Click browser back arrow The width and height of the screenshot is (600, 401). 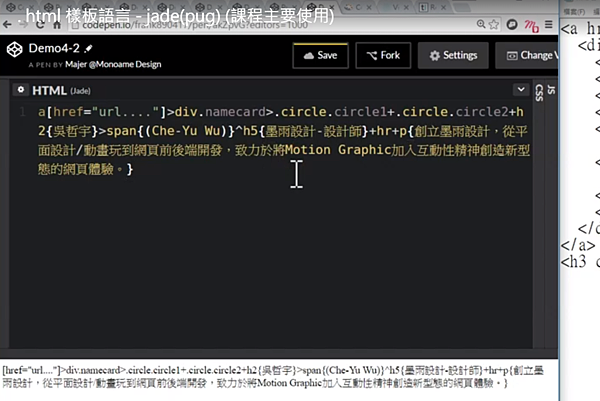pos(7,25)
